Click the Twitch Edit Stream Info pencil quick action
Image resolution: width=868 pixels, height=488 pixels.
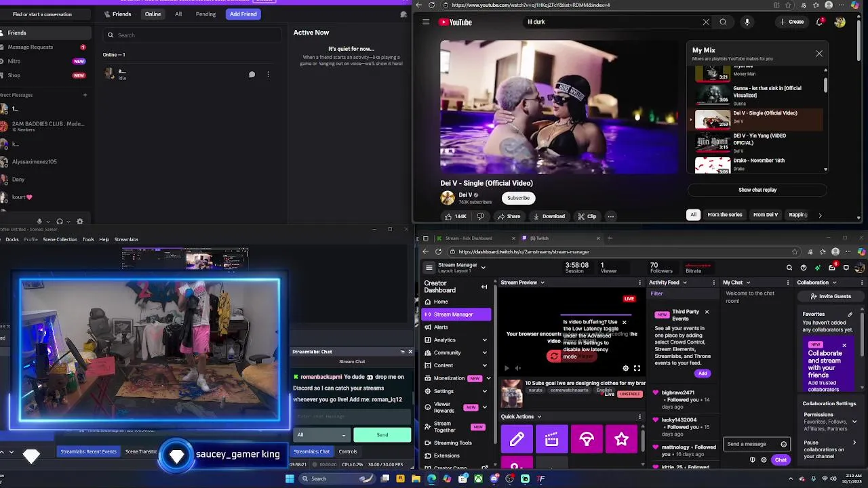517,439
